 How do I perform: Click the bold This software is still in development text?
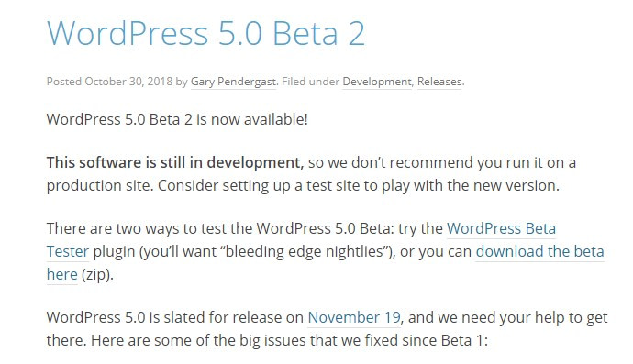pyautogui.click(x=175, y=162)
